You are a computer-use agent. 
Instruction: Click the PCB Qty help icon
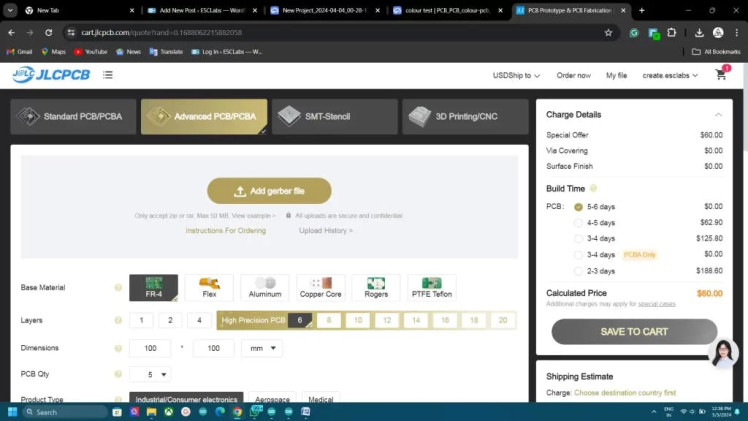click(118, 374)
